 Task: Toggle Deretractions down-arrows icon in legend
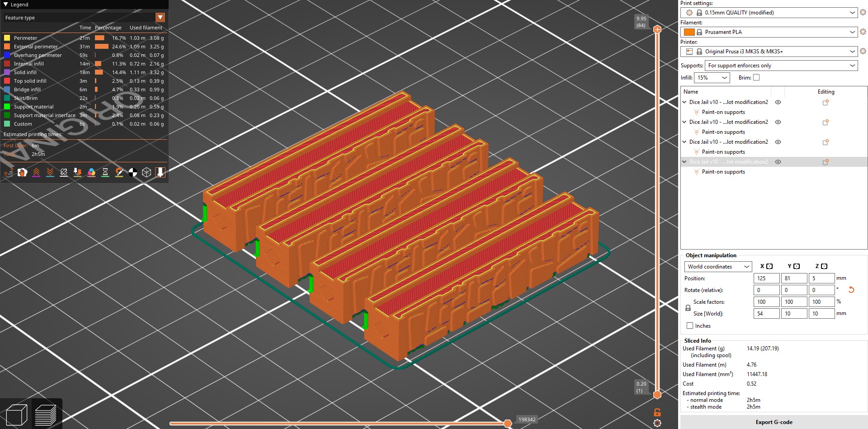click(50, 172)
